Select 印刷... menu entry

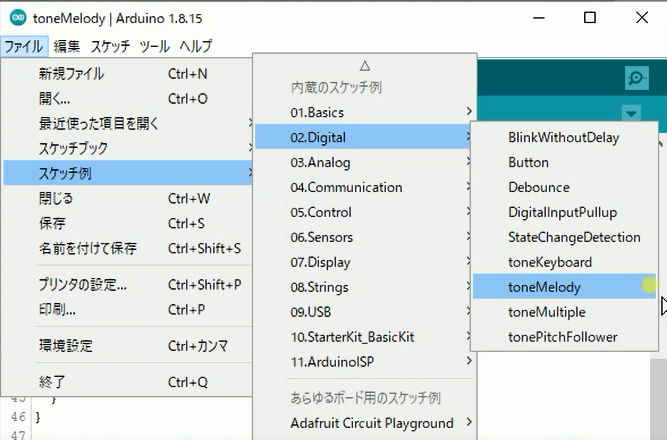coord(128,309)
